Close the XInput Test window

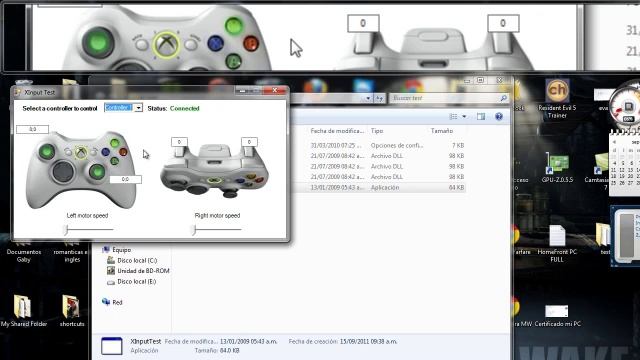(275, 90)
